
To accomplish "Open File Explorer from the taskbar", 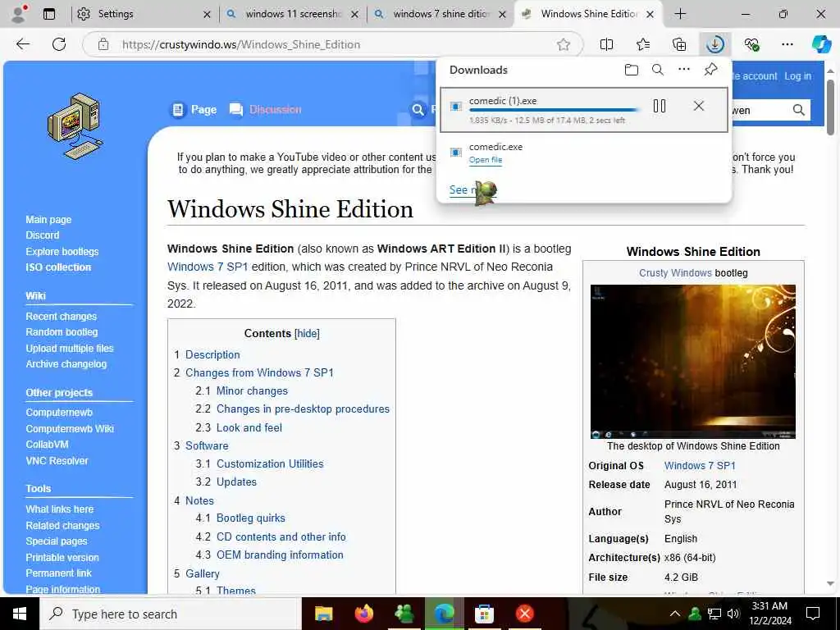I will click(x=323, y=614).
